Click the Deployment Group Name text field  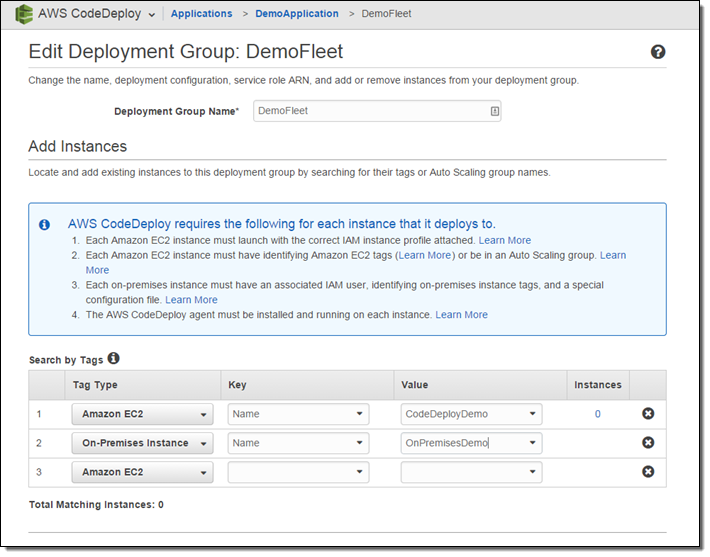370,112
